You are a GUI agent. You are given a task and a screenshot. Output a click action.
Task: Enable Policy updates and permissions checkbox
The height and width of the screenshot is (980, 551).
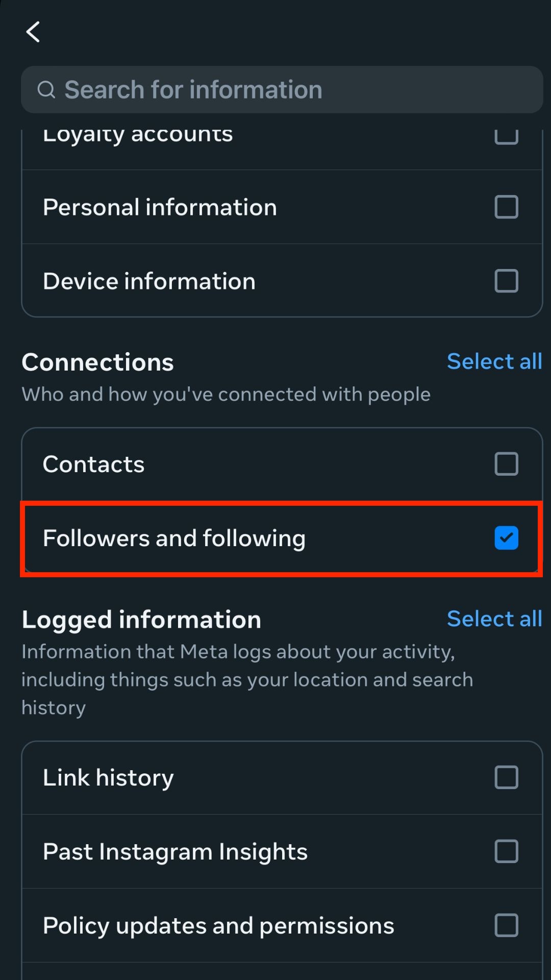(x=506, y=925)
